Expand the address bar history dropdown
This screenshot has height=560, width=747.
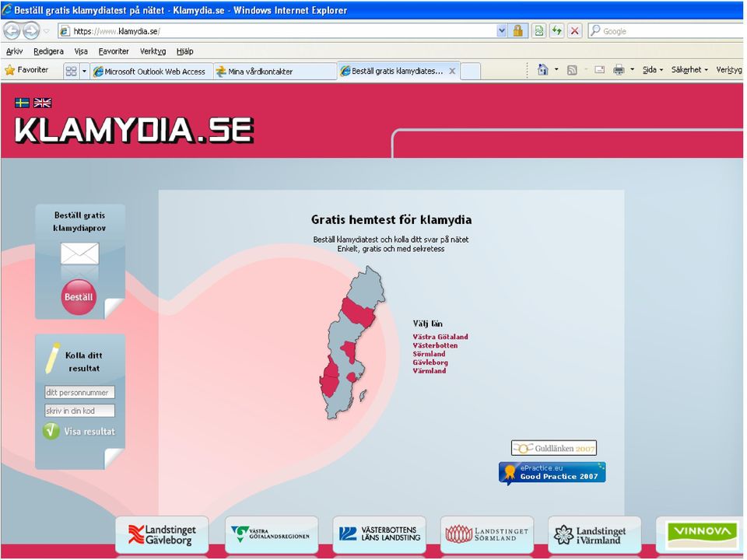click(501, 31)
